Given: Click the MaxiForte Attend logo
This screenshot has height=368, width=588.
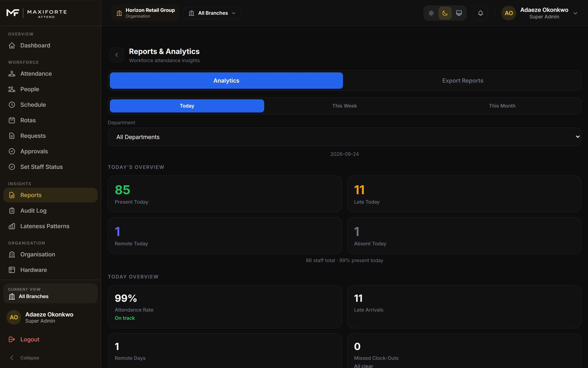Looking at the screenshot, I should (37, 13).
